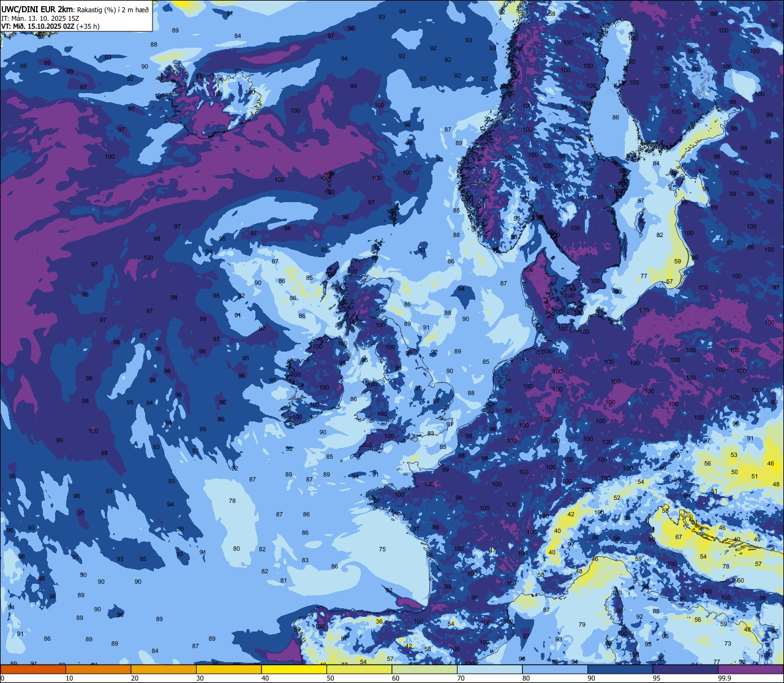
Task: Click the '75' humidity value on the map
Action: (382, 549)
